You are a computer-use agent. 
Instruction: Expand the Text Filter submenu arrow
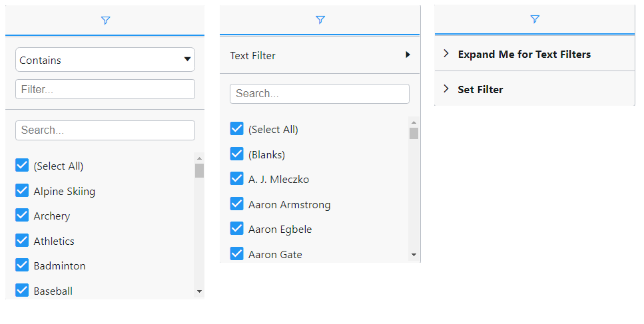pyautogui.click(x=408, y=55)
